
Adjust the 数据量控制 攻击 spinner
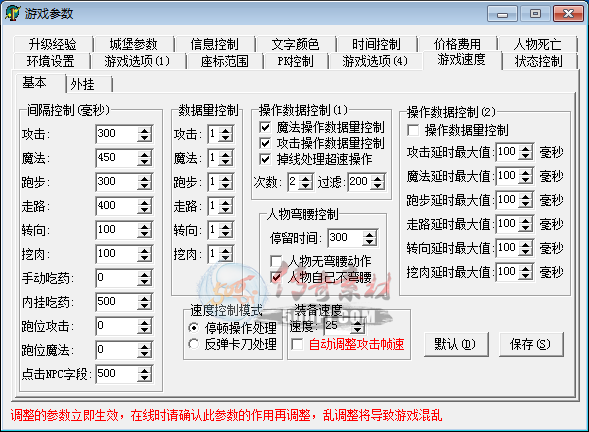tap(226, 134)
